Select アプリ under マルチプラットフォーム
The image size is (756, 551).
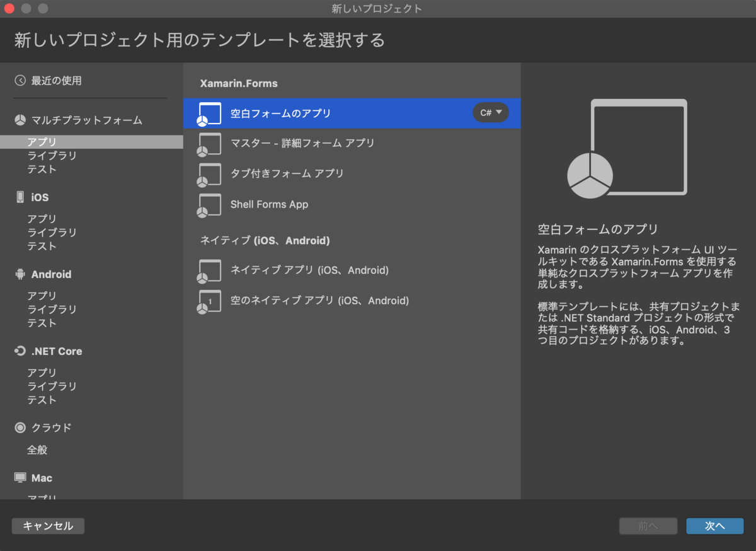coord(42,142)
